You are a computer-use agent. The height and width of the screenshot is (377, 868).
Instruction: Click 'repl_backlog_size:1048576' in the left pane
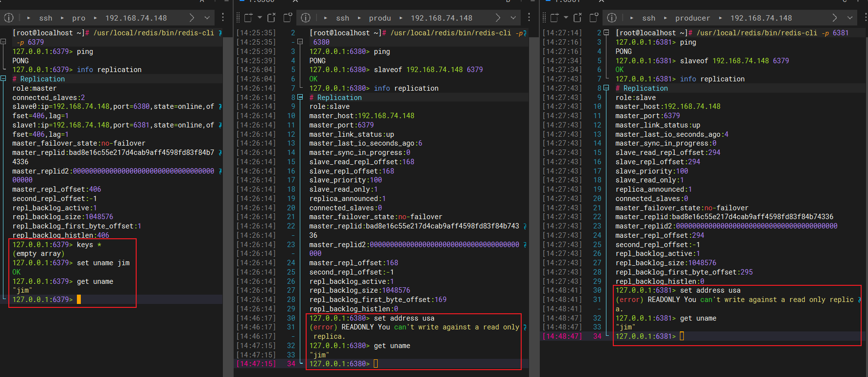coord(63,217)
